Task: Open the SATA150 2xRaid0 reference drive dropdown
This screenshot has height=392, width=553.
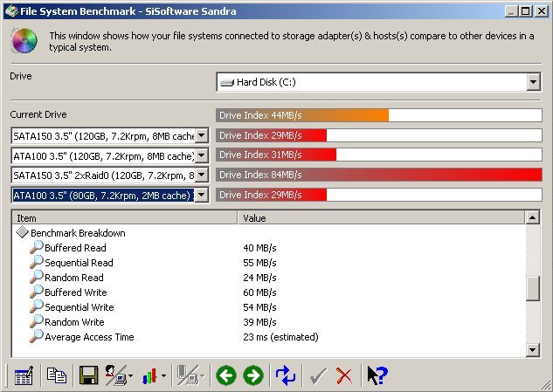Action: click(202, 175)
